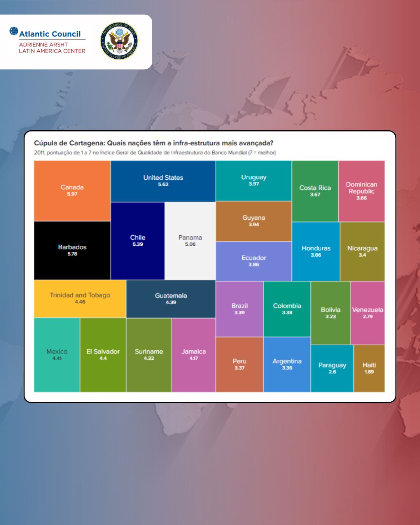
Task: Select the Uruguay 3.97 tile
Action: (254, 181)
